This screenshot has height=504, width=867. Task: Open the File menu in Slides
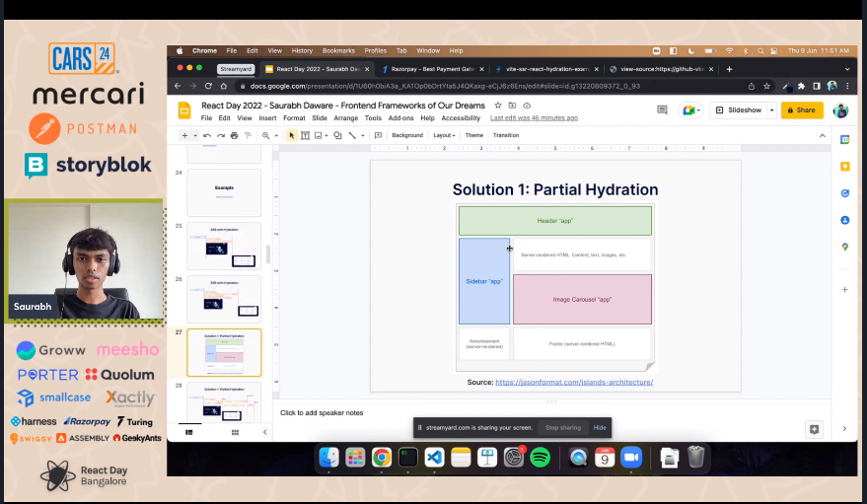tap(206, 118)
